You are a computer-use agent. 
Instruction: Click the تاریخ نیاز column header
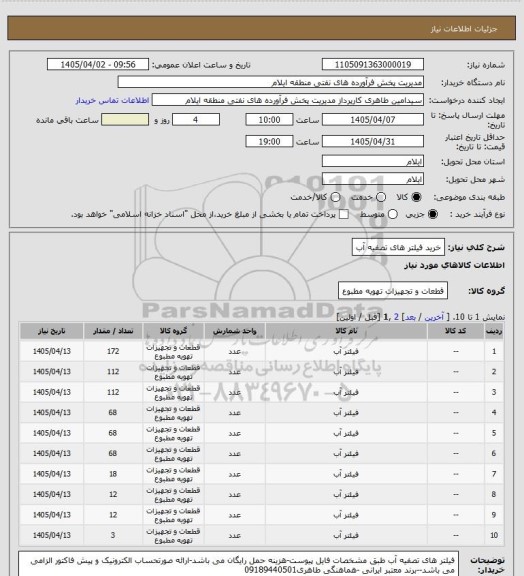click(51, 331)
